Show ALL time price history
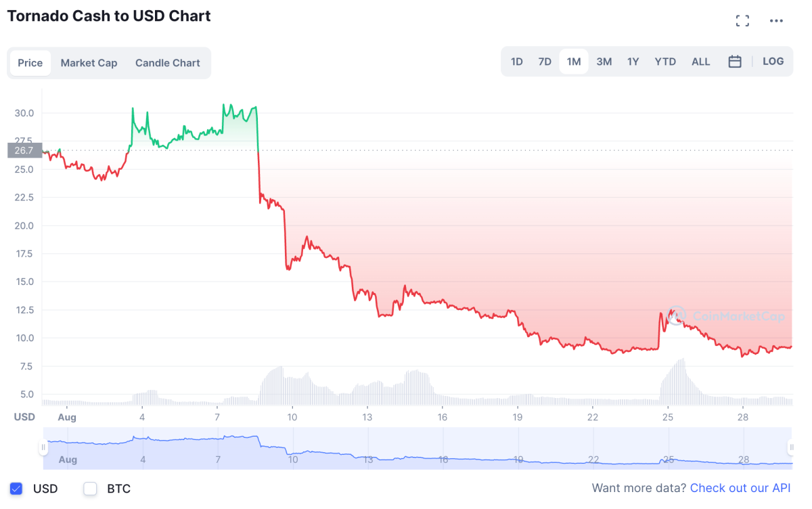Screen dimensions: 812x509 pos(700,62)
